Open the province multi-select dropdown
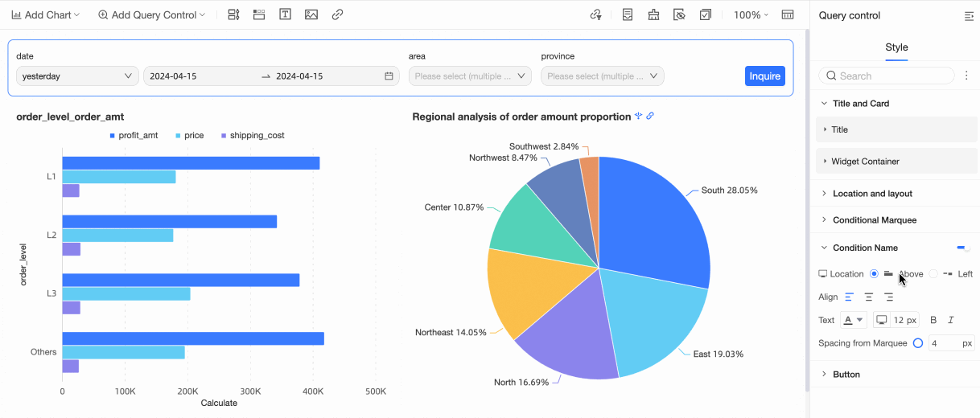 [x=603, y=76]
